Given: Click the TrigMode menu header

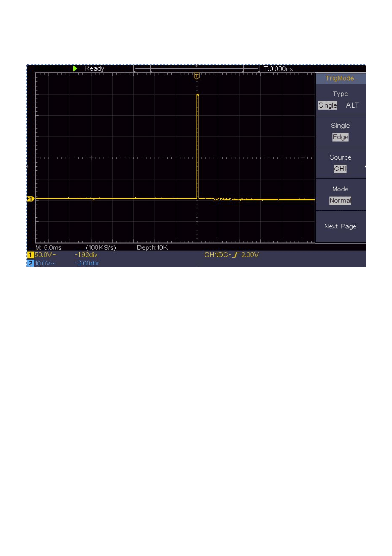Looking at the screenshot, I should [x=340, y=78].
